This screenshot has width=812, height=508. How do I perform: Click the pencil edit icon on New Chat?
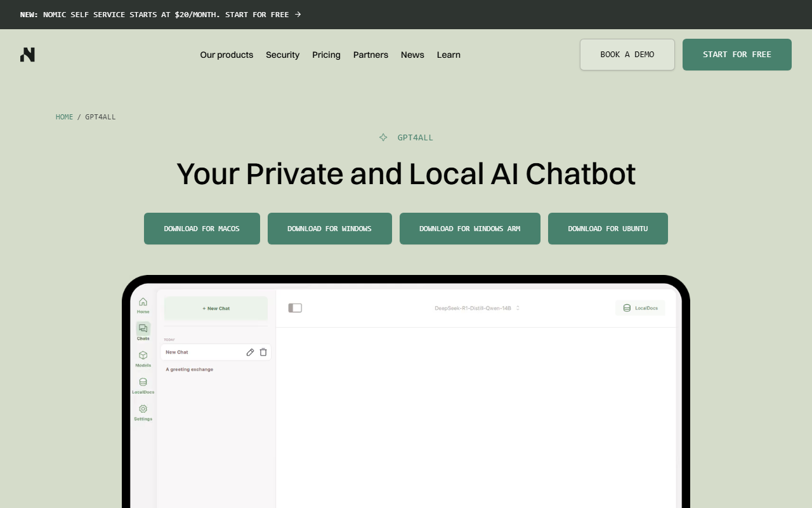250,352
